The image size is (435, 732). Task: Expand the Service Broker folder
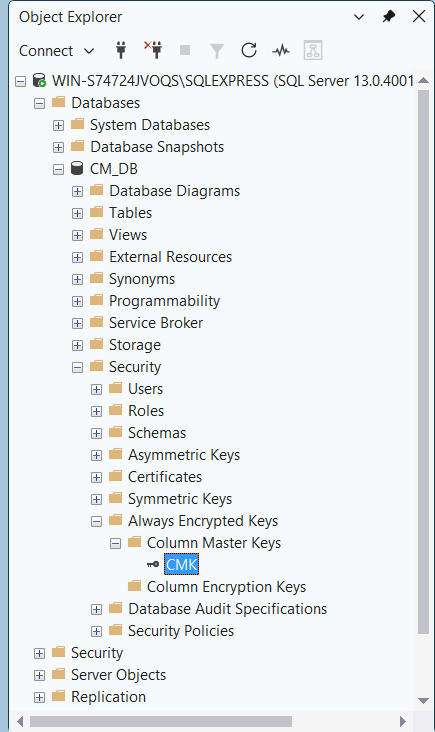click(77, 324)
